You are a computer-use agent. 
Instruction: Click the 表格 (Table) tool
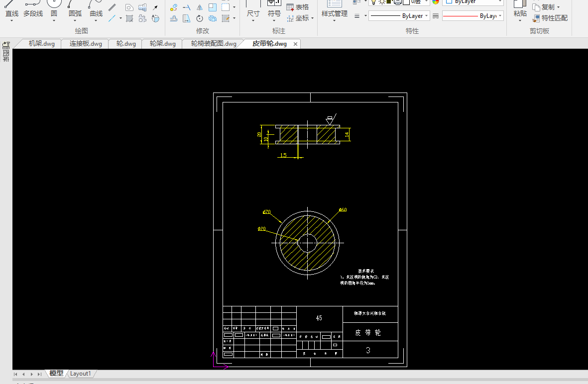click(298, 7)
